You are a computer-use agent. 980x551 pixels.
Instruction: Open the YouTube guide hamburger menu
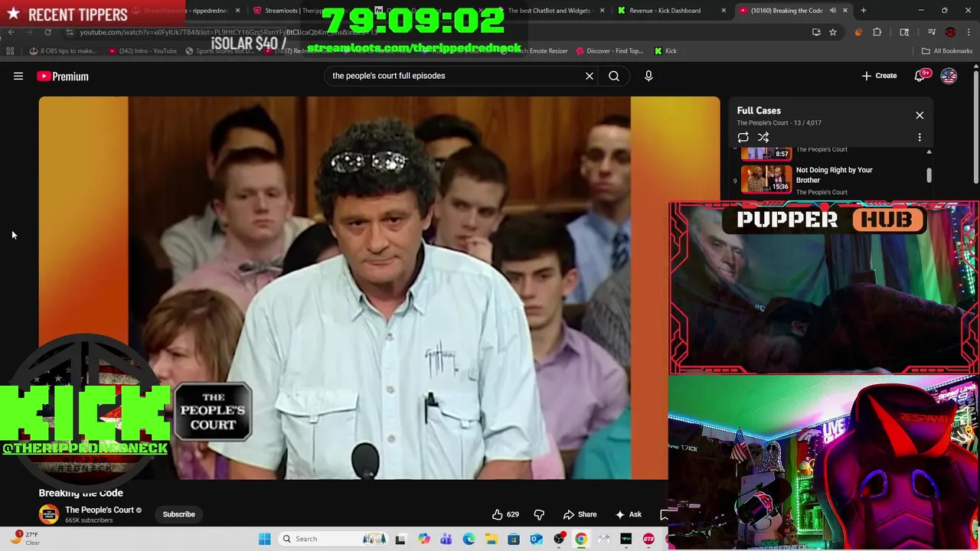[18, 76]
